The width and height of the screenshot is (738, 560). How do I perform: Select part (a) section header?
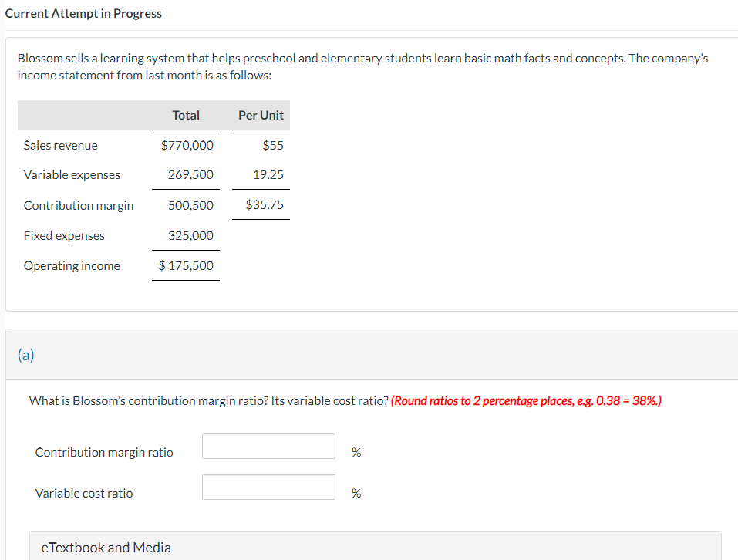(27, 355)
